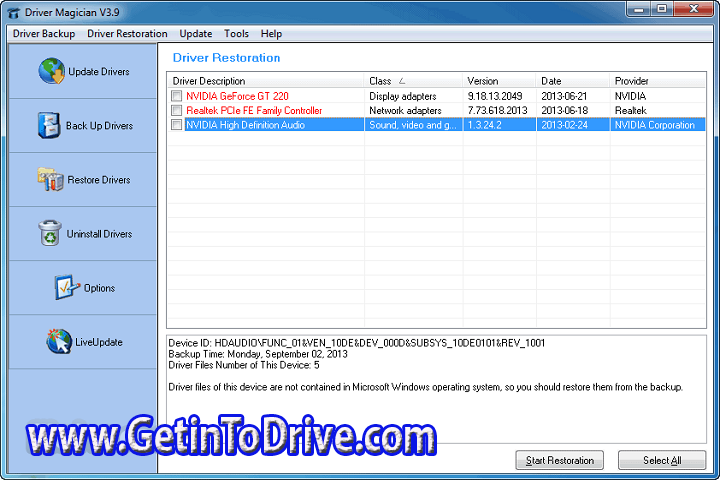Click version 1.3.24.2 cell

click(x=484, y=125)
